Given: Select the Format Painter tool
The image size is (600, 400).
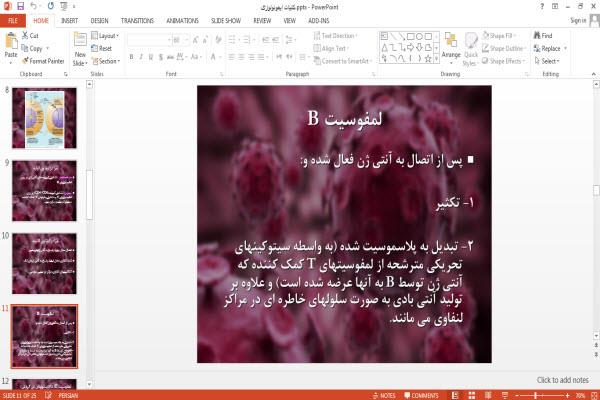Looking at the screenshot, I should point(43,61).
